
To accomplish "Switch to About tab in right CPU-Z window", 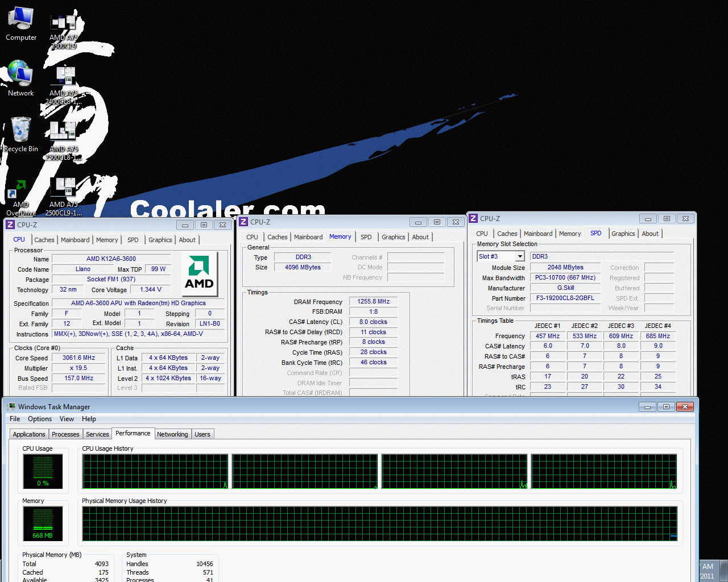I will point(650,234).
